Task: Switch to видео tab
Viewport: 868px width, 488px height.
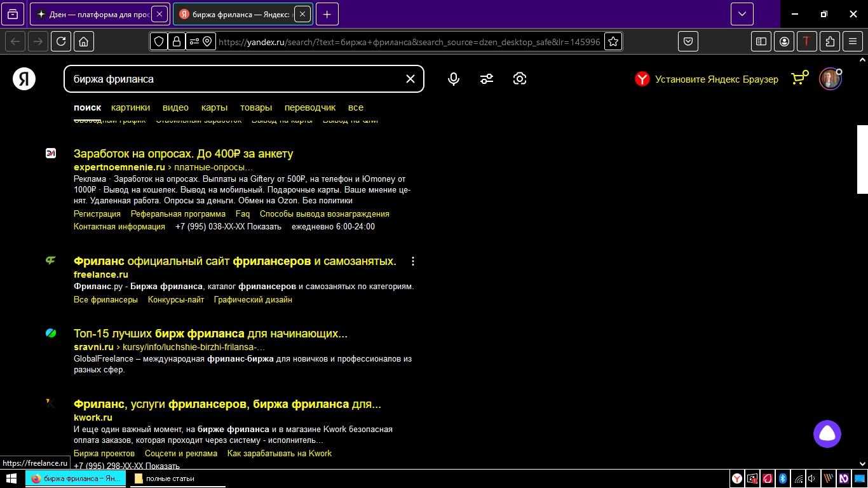Action: pyautogui.click(x=175, y=107)
